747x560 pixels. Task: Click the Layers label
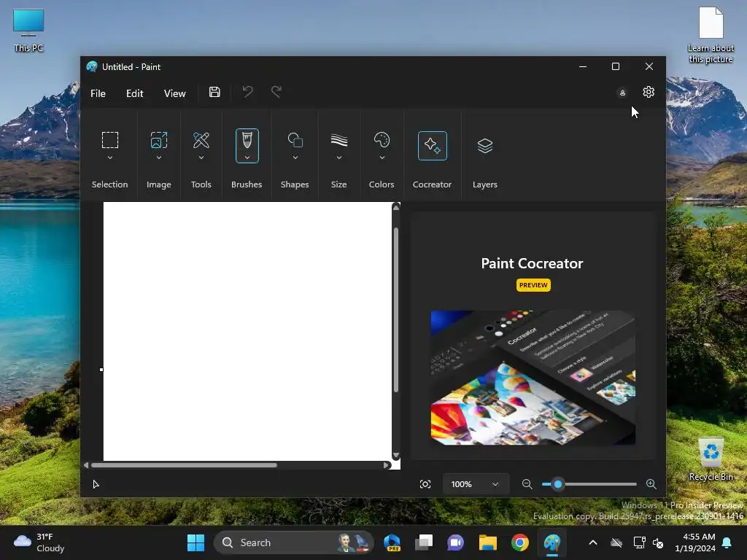[484, 184]
